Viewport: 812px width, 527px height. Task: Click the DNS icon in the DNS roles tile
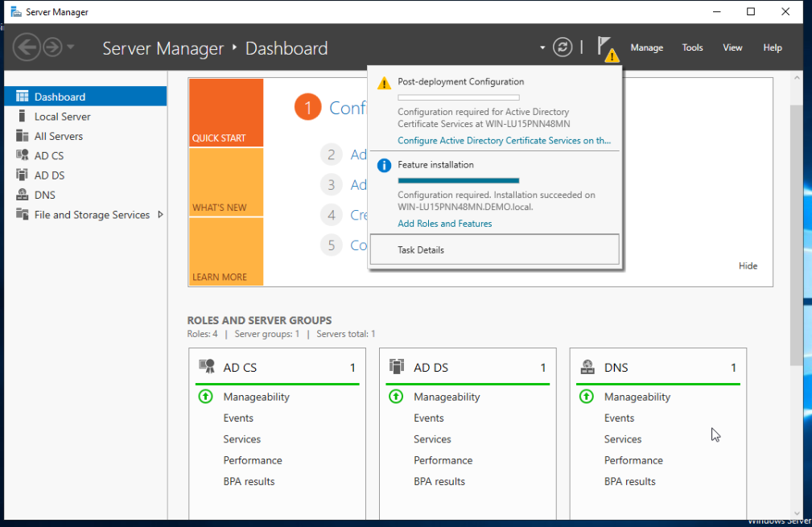click(587, 367)
